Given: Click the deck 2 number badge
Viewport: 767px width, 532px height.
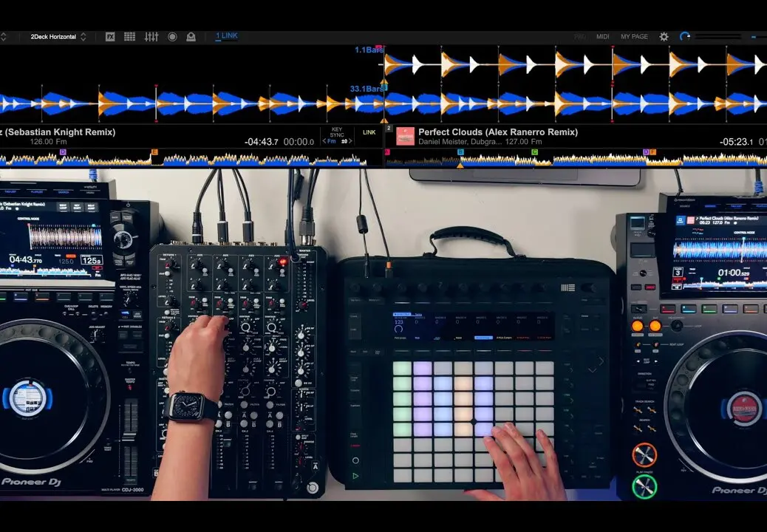Looking at the screenshot, I should coord(389,128).
